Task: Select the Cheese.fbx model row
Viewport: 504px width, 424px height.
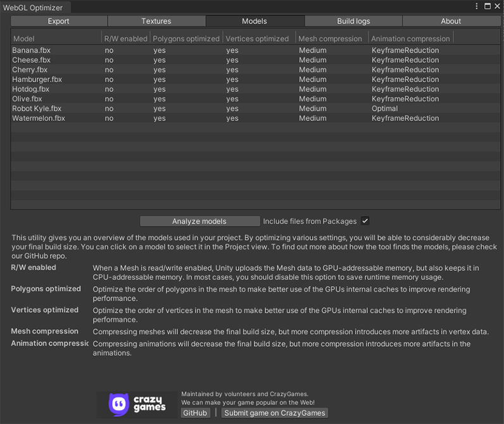Action: pos(256,60)
